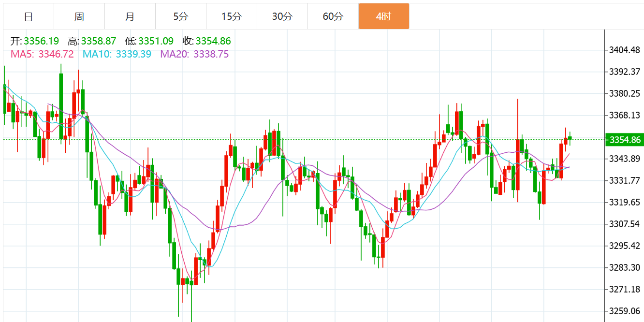Click the 3392.37 price axis label
The width and height of the screenshot is (644, 322).
[625, 72]
